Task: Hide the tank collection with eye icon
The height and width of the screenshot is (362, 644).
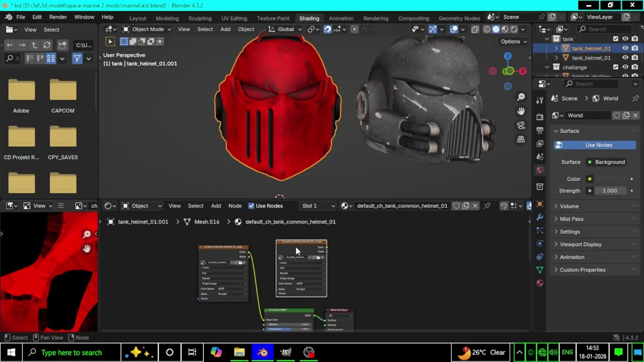Action: [625, 39]
